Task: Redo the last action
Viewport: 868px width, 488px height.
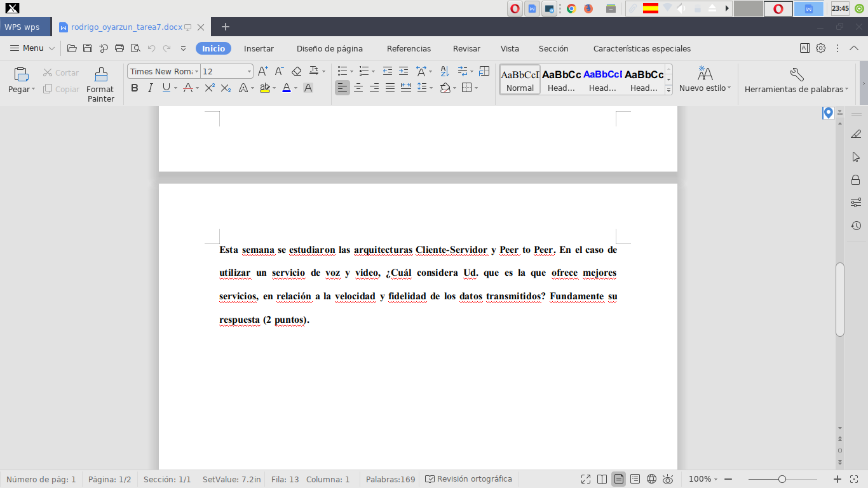Action: tap(166, 48)
